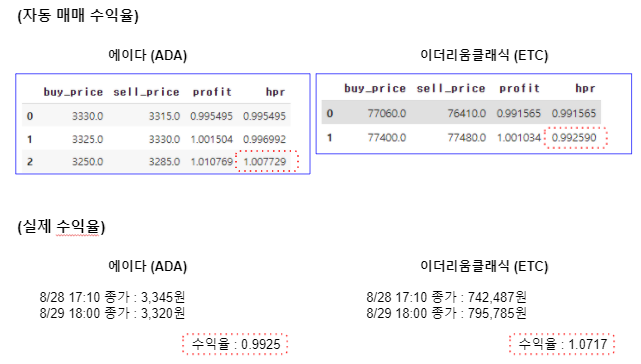Image resolution: width=641 pixels, height=364 pixels.
Task: Click profit header in ETC table
Action: click(x=520, y=88)
